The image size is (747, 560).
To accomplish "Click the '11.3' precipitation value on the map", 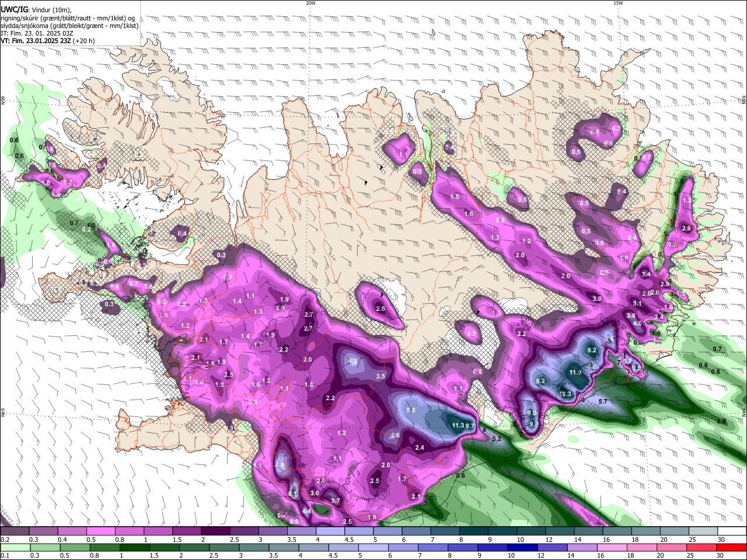I will pyautogui.click(x=458, y=425).
